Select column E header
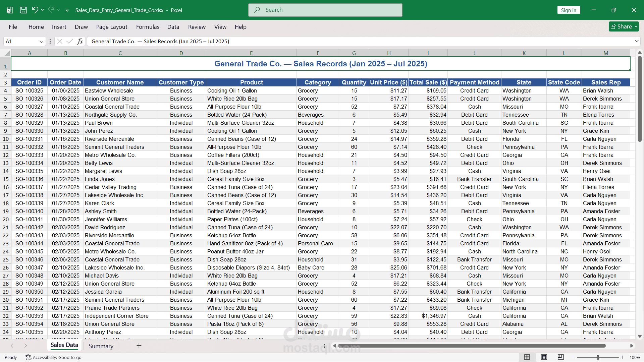The width and height of the screenshot is (644, 362). (x=251, y=53)
